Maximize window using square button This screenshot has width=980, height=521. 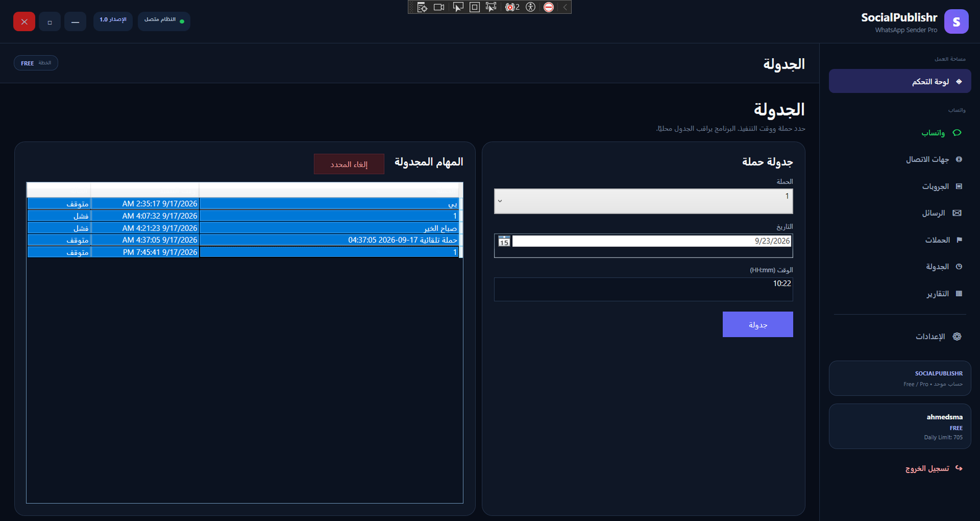pos(50,22)
